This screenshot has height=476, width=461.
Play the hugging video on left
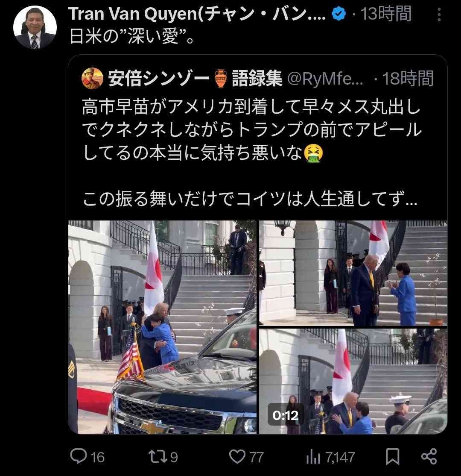click(162, 327)
